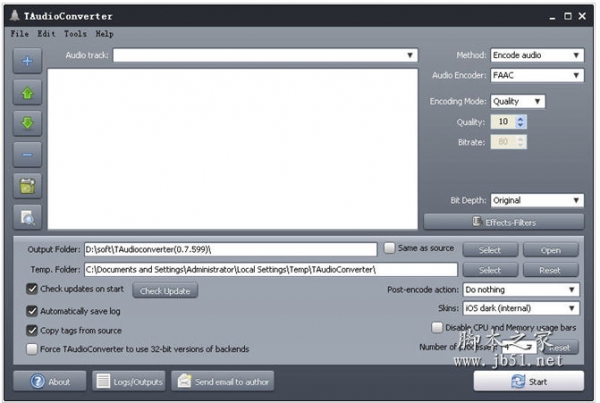The image size is (600, 403).
Task: Click inside the empty file list area
Action: [x=233, y=149]
